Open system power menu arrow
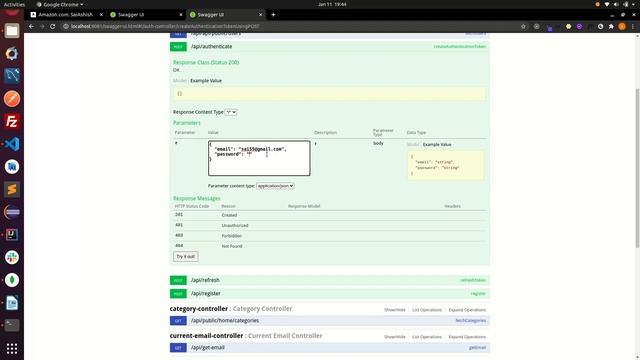Viewport: 640px width, 360px height. pos(634,4)
